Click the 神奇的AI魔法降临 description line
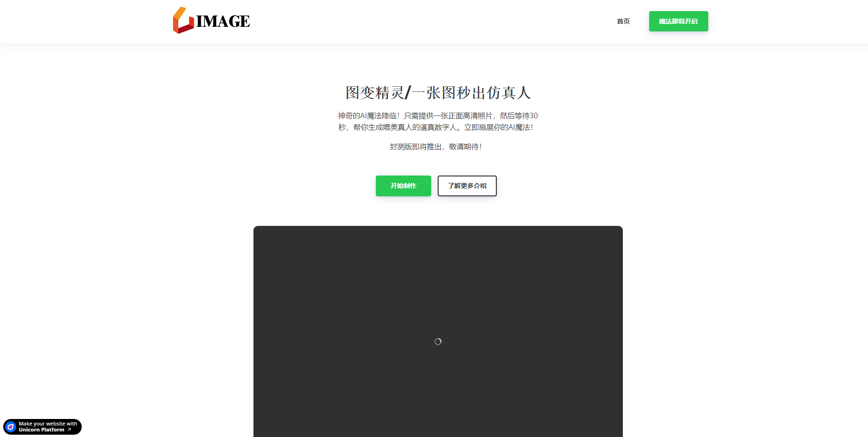The image size is (868, 437). coord(368,115)
